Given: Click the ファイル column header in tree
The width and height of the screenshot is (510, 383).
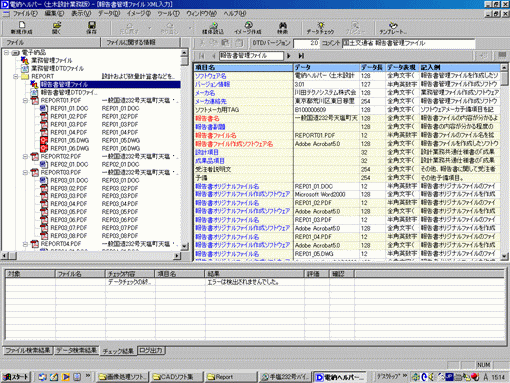Looking at the screenshot, I should (x=51, y=43).
